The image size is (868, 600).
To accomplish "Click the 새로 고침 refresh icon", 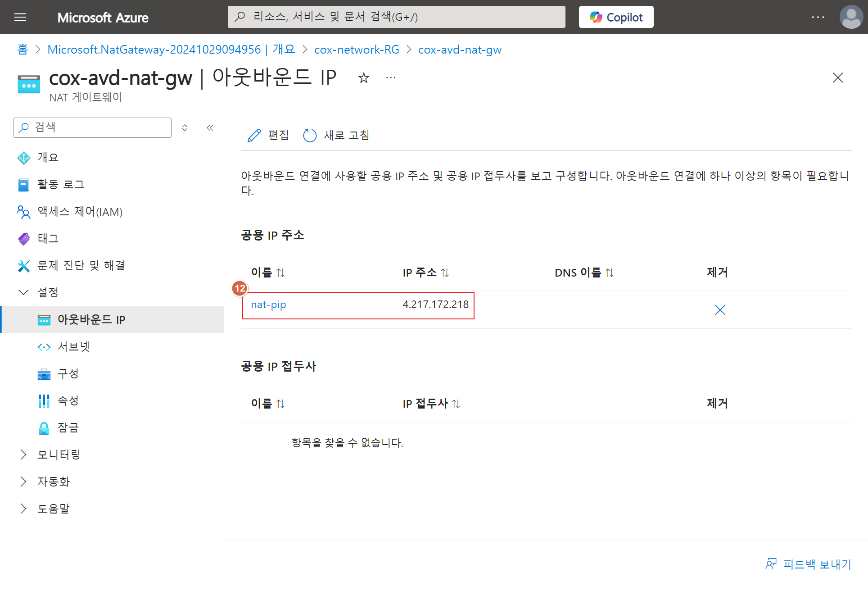I will pyautogui.click(x=310, y=135).
